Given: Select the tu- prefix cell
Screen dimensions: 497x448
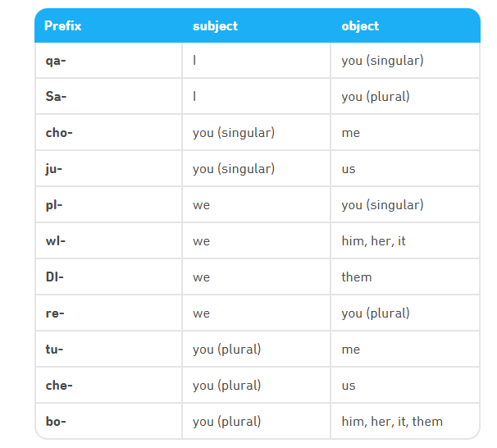Looking at the screenshot, I should pyautogui.click(x=109, y=350).
